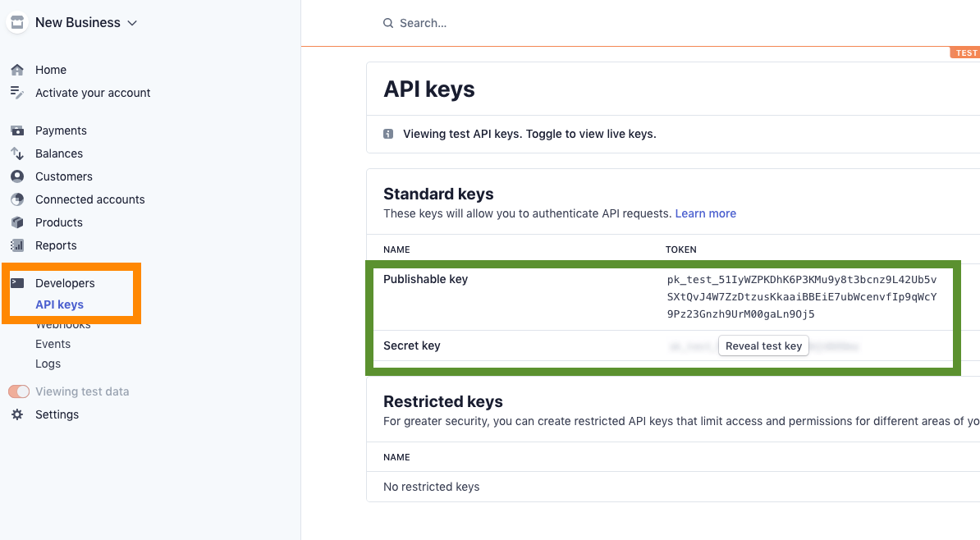The image size is (980, 540).
Task: Open Logs under Developers
Action: pyautogui.click(x=48, y=364)
